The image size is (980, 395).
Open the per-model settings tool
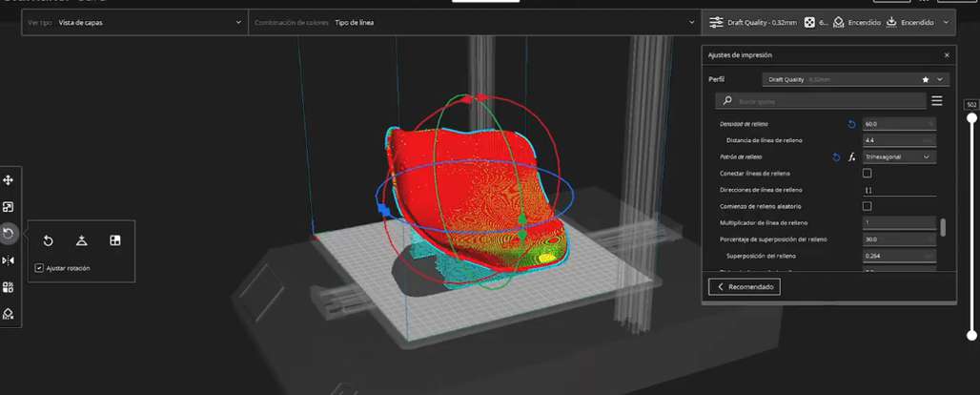coord(9,287)
